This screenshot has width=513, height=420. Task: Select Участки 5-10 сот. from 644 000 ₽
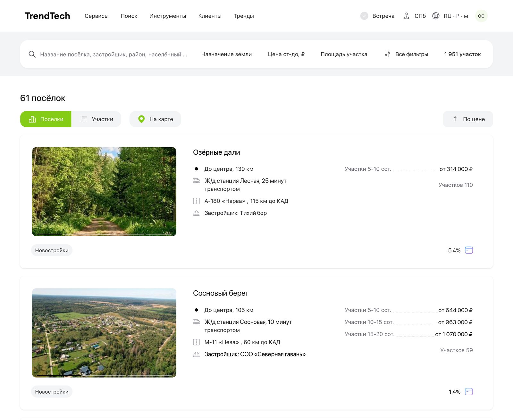[408, 310]
